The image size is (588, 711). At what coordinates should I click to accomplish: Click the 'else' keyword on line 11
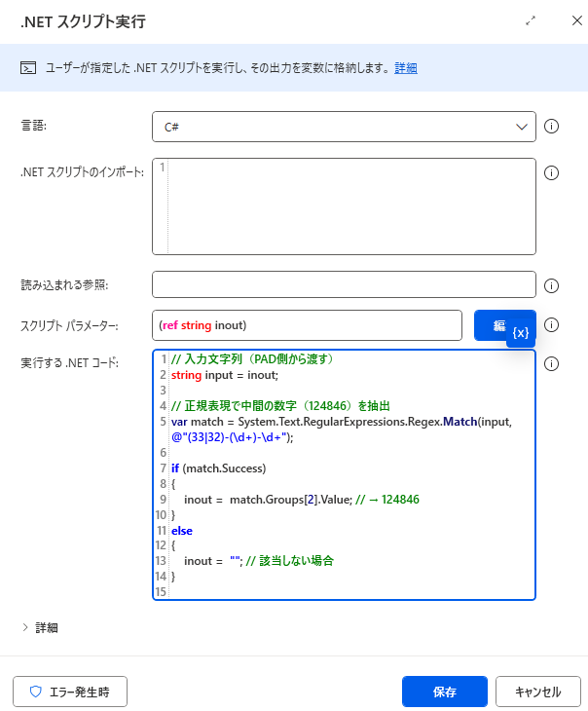click(182, 531)
